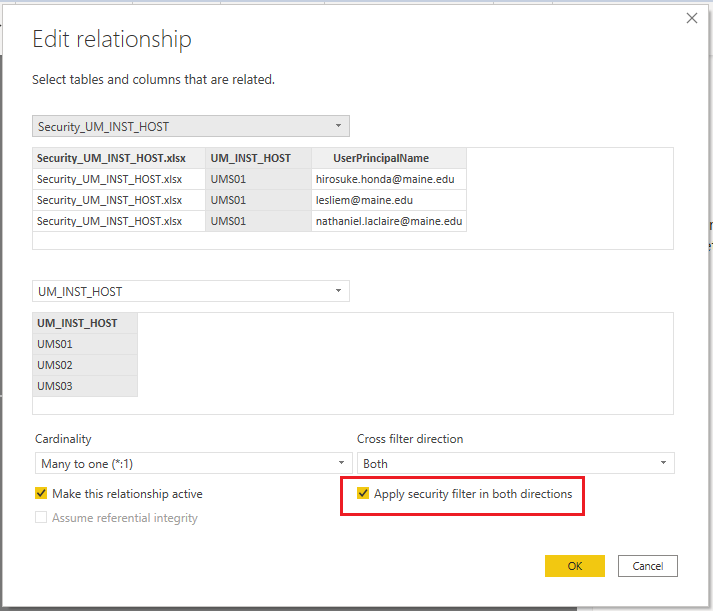The height and width of the screenshot is (611, 713).
Task: Click the UMS02 row in bottom table
Action: pos(85,365)
